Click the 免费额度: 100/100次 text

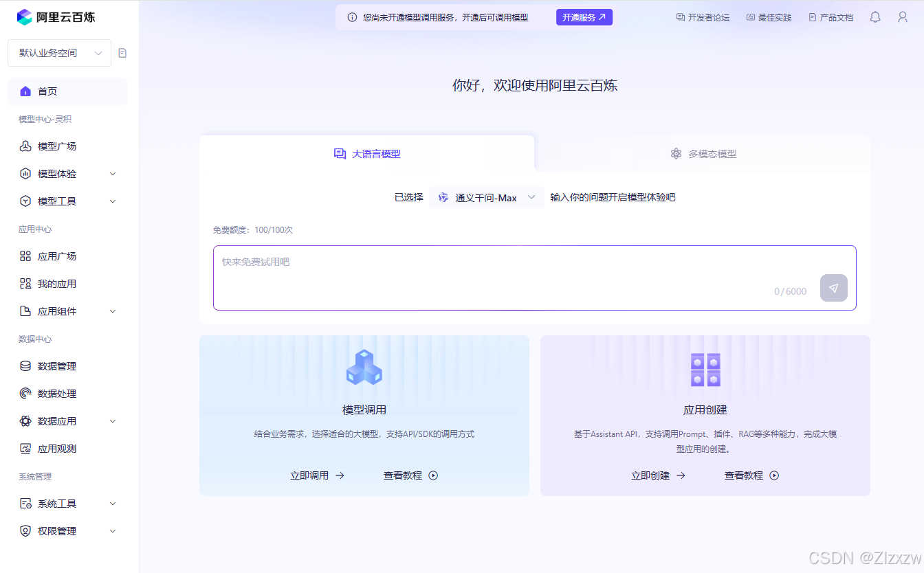[x=253, y=230]
